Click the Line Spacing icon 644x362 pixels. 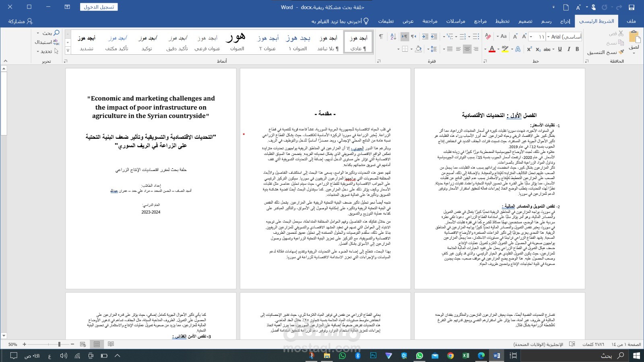pos(433,49)
